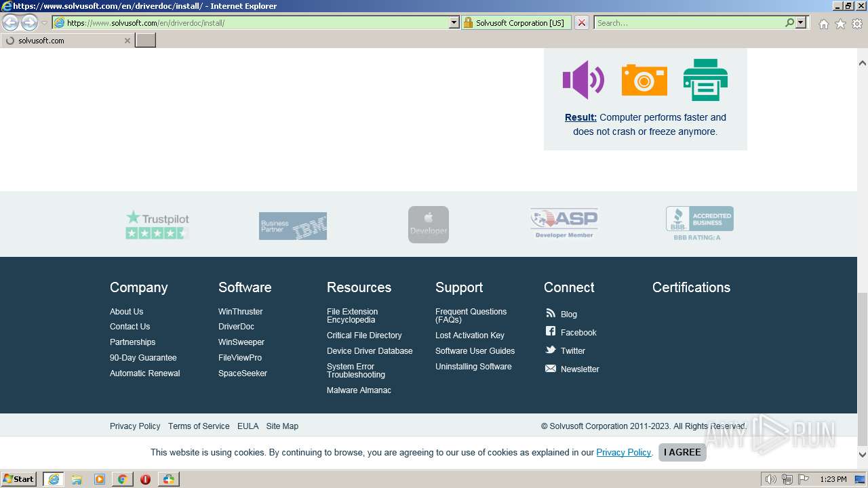Launch Chrome from the taskbar
Viewport: 868px width, 488px height.
pos(123,479)
